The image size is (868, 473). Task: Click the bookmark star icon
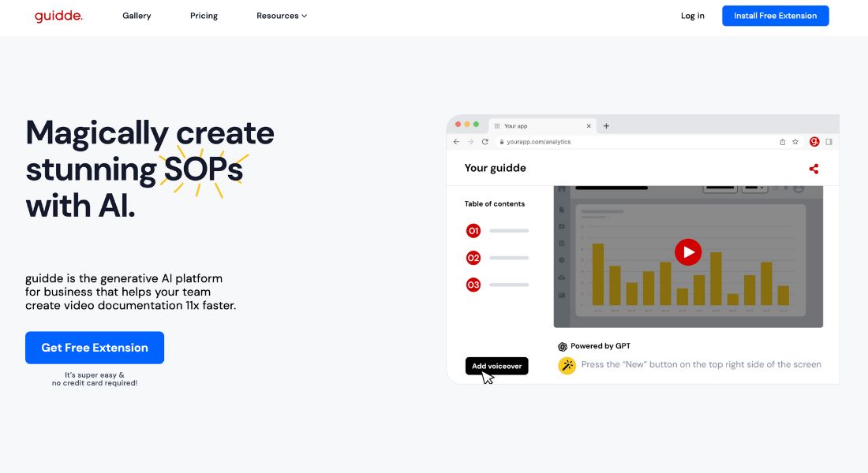click(795, 142)
